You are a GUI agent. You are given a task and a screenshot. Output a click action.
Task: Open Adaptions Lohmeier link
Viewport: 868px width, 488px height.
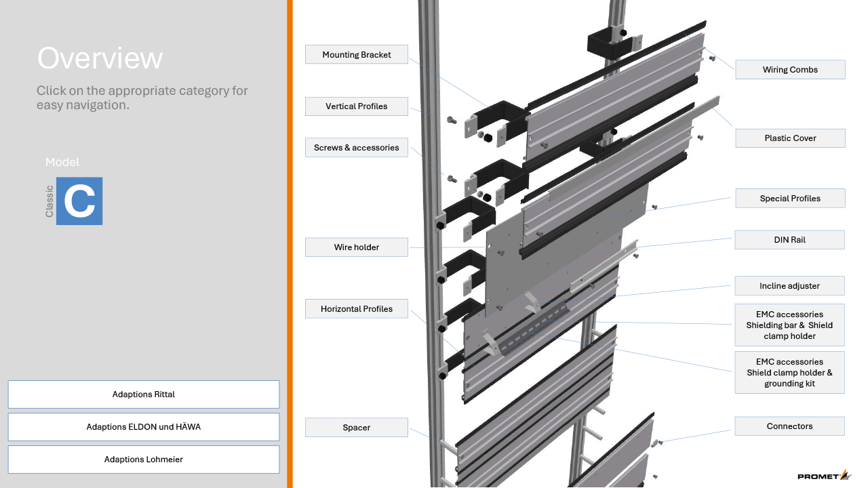144,460
